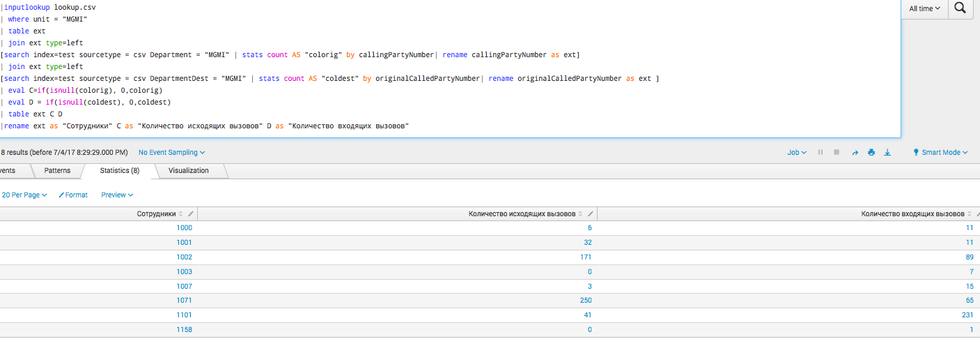This screenshot has height=339, width=980.
Task: Click employee value 1071
Action: pos(185,301)
